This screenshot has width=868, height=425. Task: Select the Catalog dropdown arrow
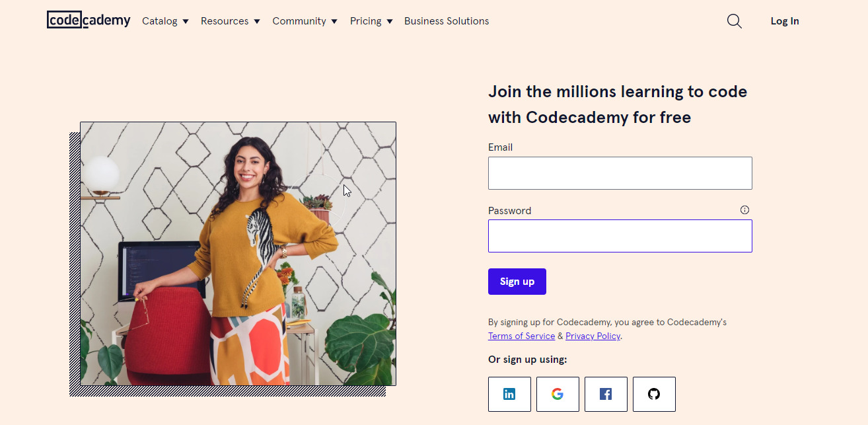pos(186,21)
